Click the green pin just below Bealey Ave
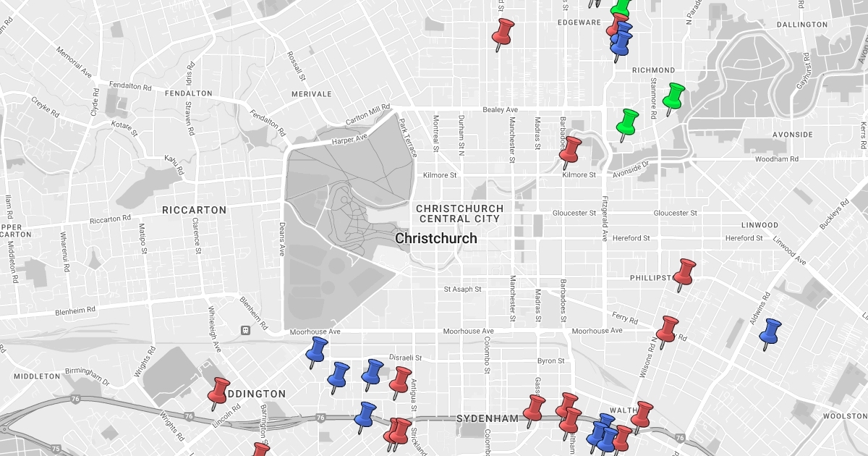 (x=627, y=122)
